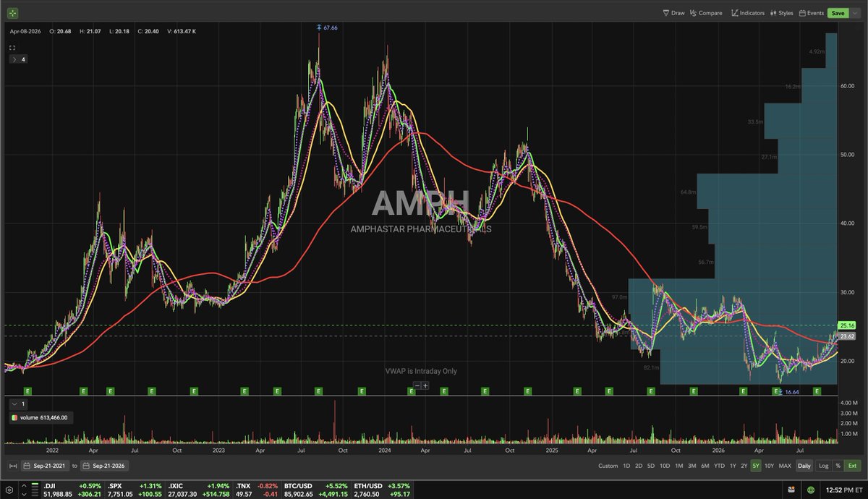The width and height of the screenshot is (868, 499).
Task: Toggle the Log scale button
Action: point(823,466)
